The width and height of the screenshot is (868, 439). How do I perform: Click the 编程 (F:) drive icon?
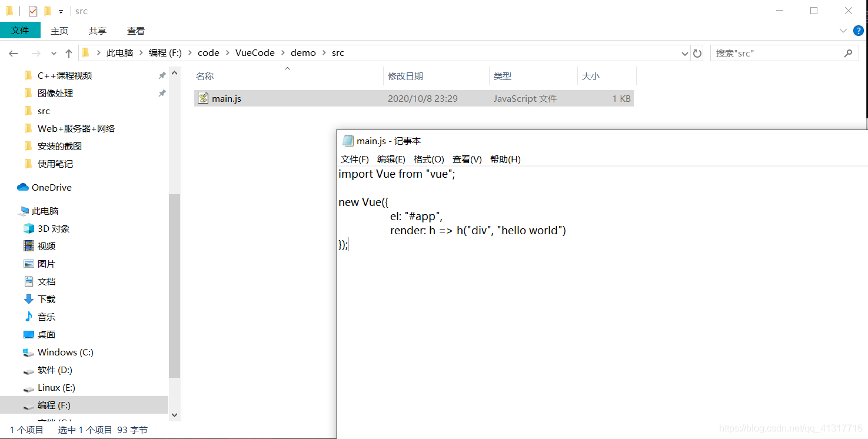pos(28,406)
